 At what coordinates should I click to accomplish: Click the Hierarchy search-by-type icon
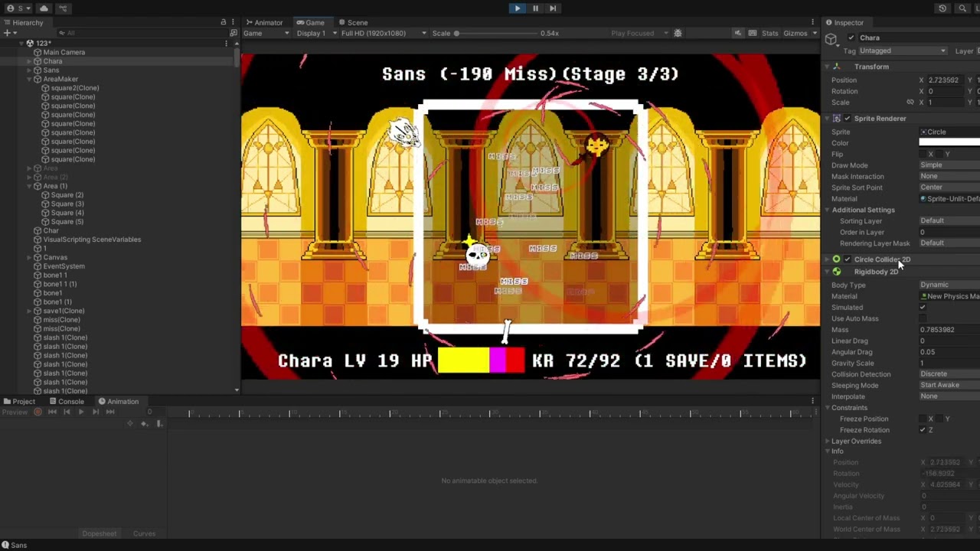234,33
